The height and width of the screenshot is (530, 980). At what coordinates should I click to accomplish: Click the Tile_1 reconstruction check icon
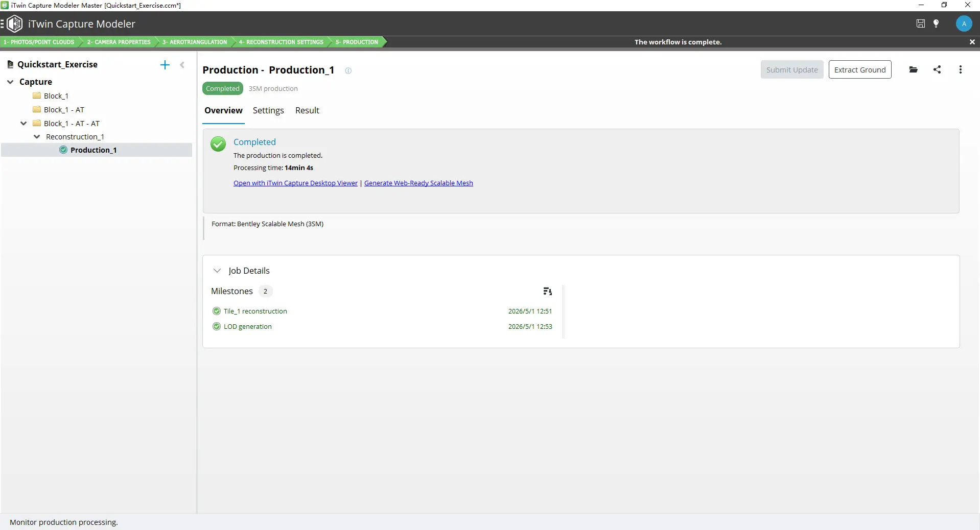[217, 311]
